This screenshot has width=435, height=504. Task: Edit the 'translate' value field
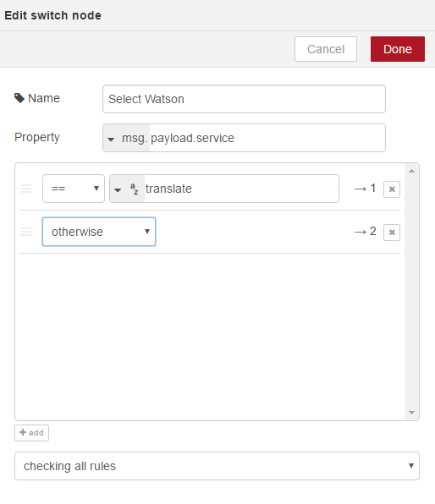pyautogui.click(x=241, y=189)
